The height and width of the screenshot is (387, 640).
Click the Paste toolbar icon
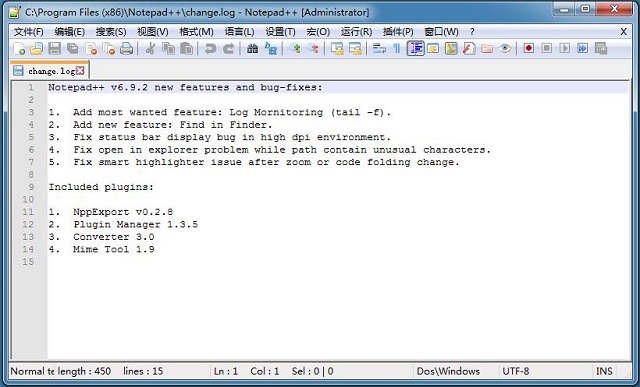click(186, 49)
